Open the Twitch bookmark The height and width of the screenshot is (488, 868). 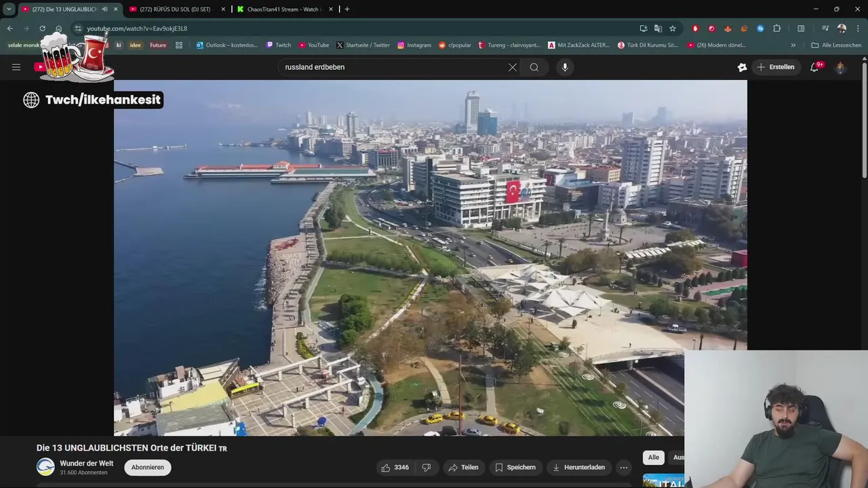[x=279, y=45]
